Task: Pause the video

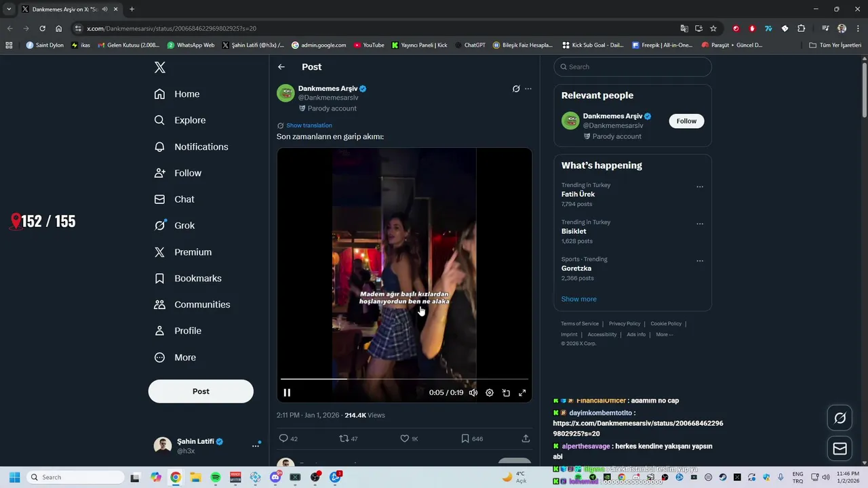Action: click(x=287, y=392)
